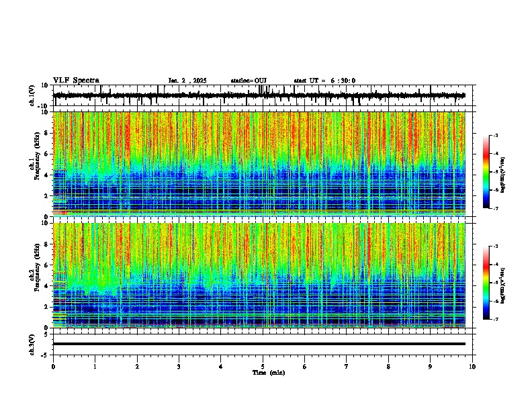Click the "5" tick on ch.3(V) axis
This screenshot has height=411, width=532.
click(46, 334)
